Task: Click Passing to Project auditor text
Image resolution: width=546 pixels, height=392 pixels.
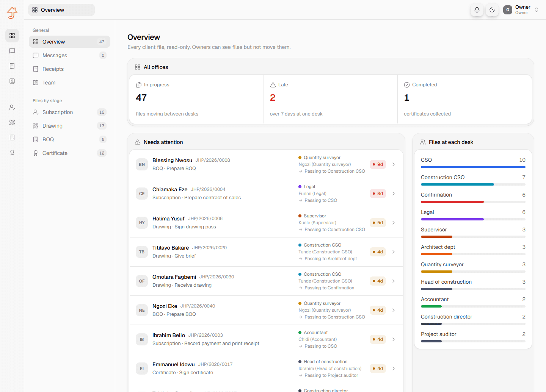Action: point(331,375)
